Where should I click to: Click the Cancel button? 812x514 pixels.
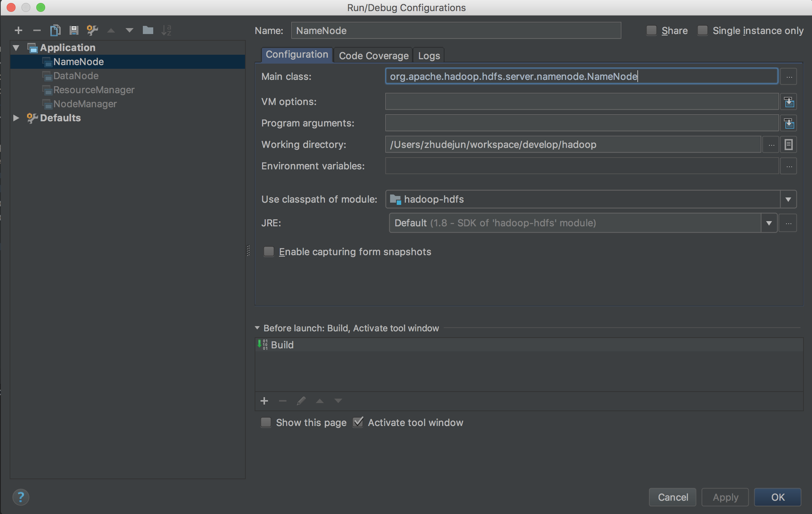pyautogui.click(x=673, y=497)
